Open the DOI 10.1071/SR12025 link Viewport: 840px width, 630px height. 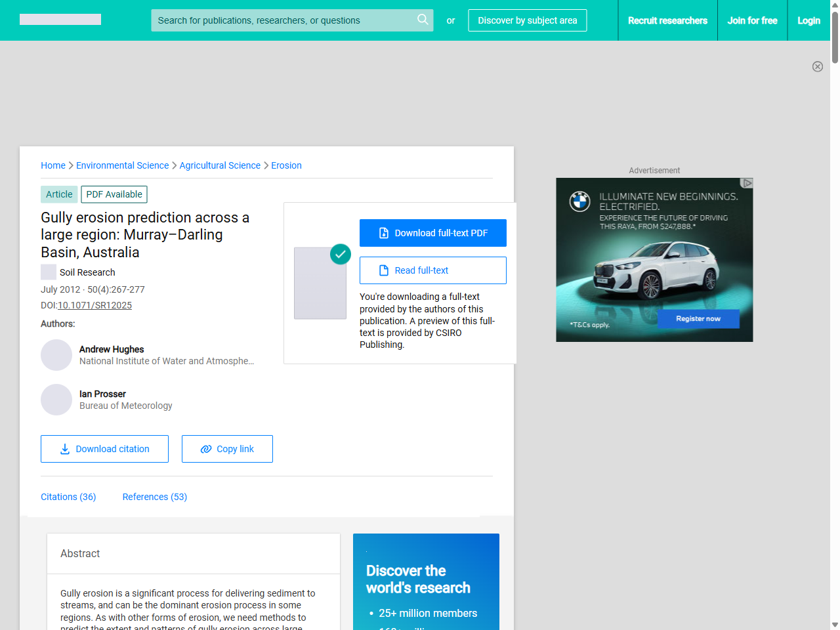pos(94,305)
